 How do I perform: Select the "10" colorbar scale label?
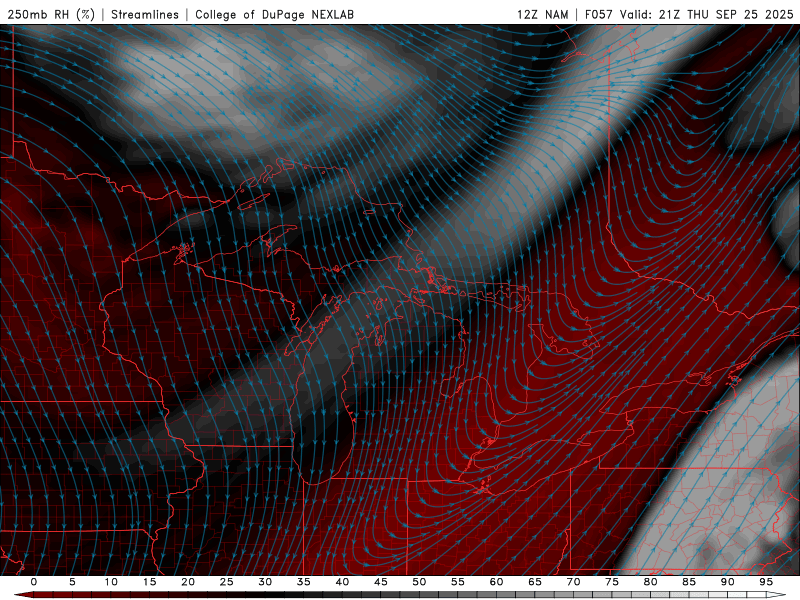click(111, 582)
